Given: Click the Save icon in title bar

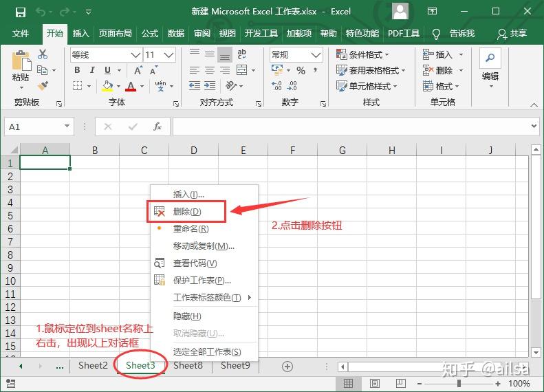Looking at the screenshot, I should pos(21,12).
